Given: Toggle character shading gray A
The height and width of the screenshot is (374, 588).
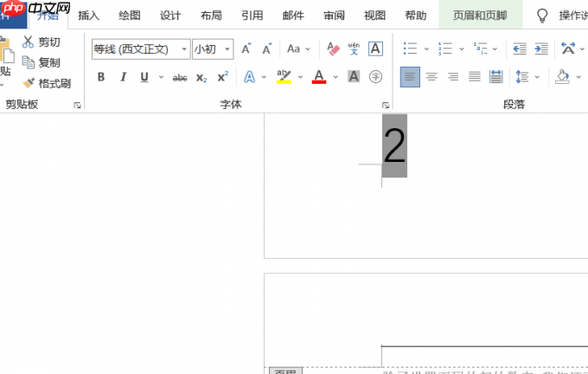Looking at the screenshot, I should 354,76.
